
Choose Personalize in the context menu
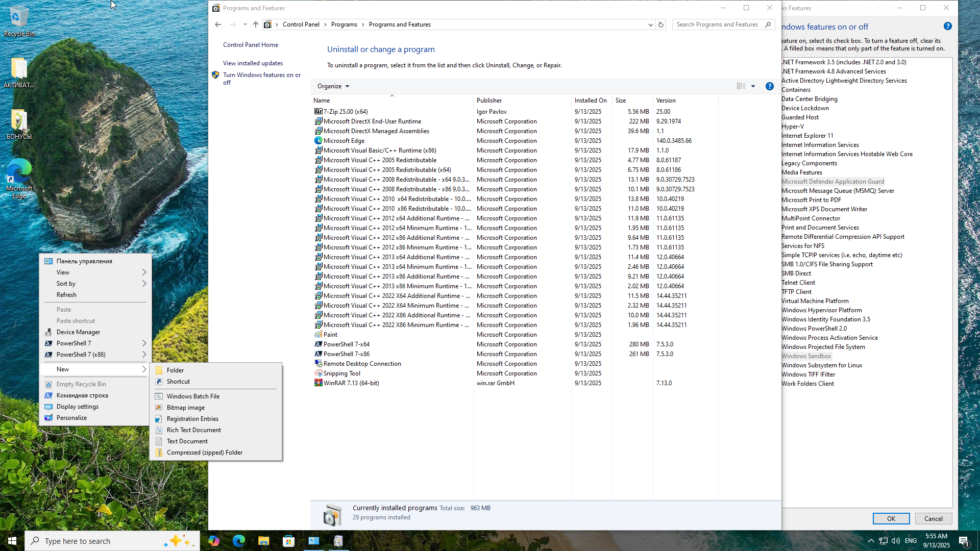(96, 418)
